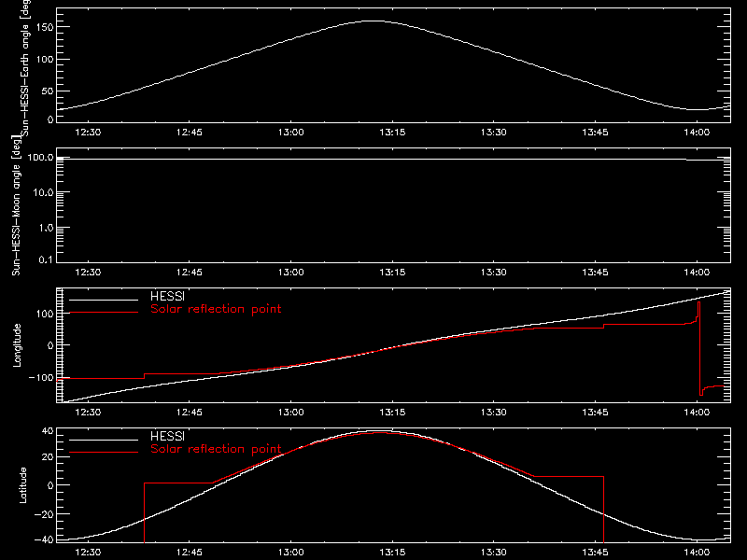Select the 'Longitude' y-axis title
747x560 pixels.
[17, 345]
